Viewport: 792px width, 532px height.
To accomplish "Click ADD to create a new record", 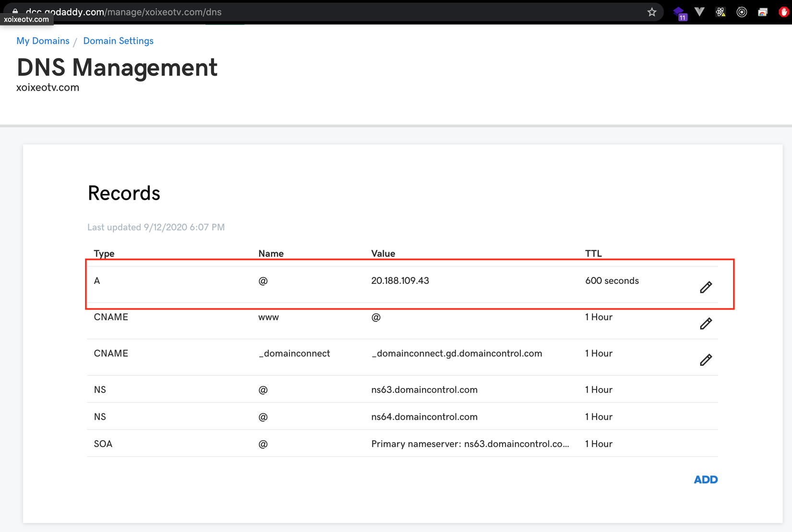I will pyautogui.click(x=706, y=480).
